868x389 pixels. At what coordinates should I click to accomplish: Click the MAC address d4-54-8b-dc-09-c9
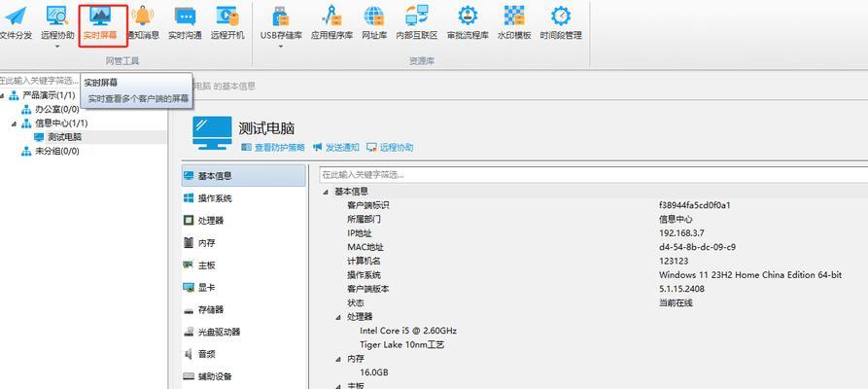coord(697,247)
